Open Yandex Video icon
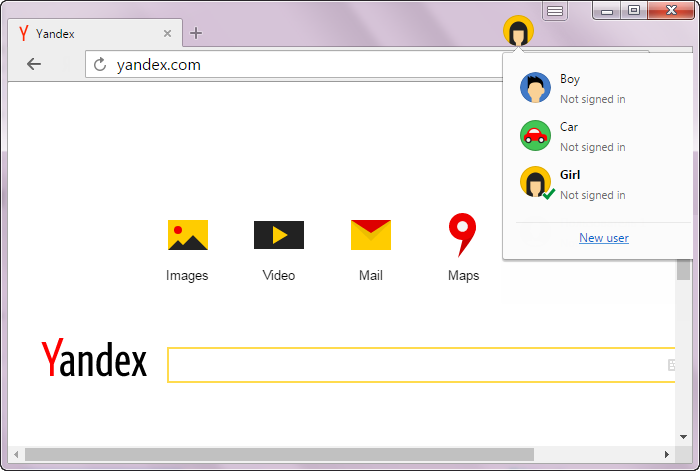This screenshot has width=700, height=471. pos(279,234)
